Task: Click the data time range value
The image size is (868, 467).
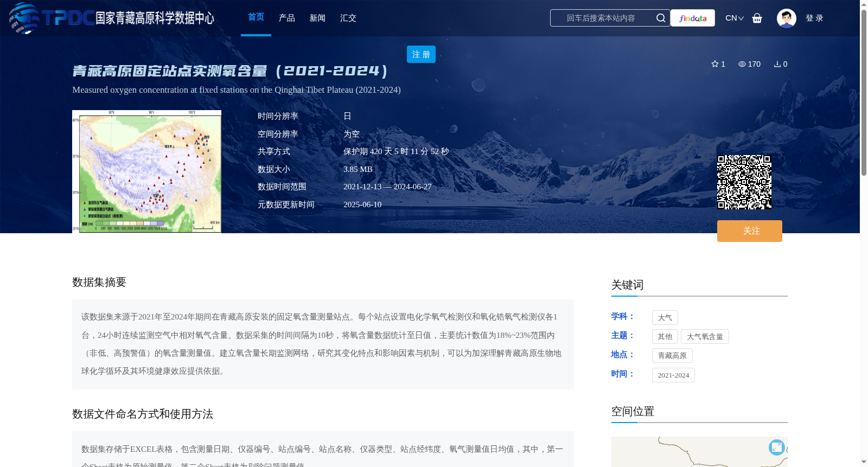Action: [x=387, y=187]
